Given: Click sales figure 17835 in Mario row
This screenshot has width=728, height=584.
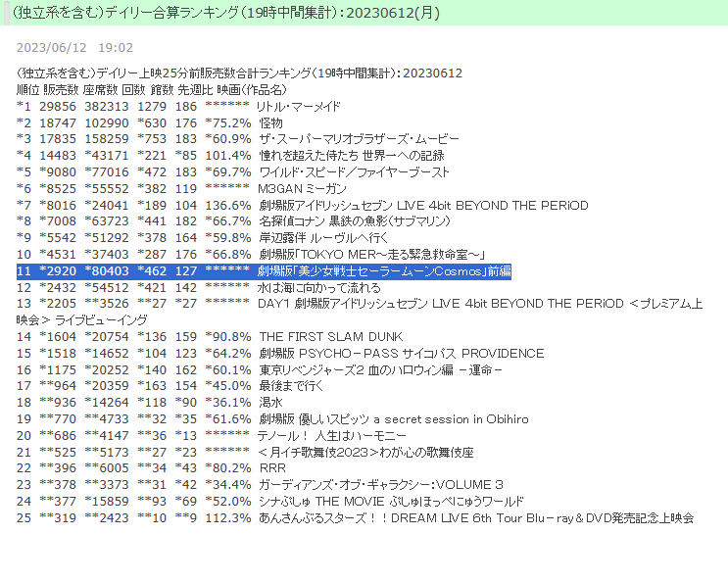Looking at the screenshot, I should [58, 139].
